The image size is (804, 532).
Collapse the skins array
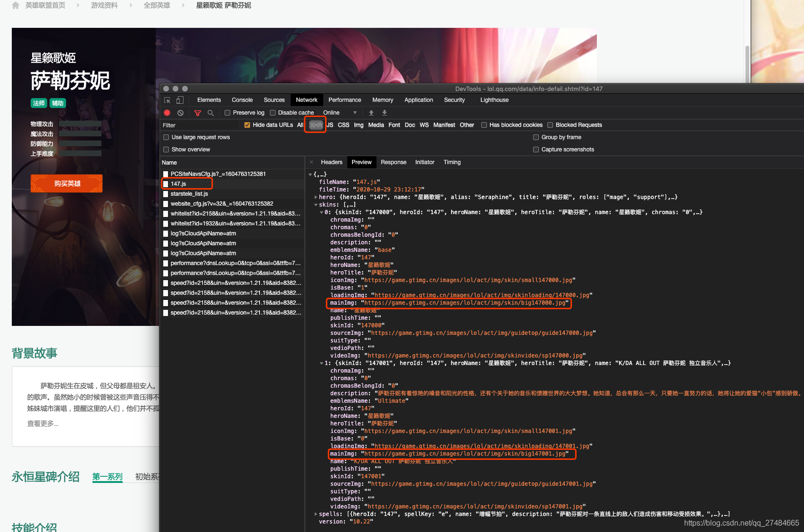click(316, 205)
